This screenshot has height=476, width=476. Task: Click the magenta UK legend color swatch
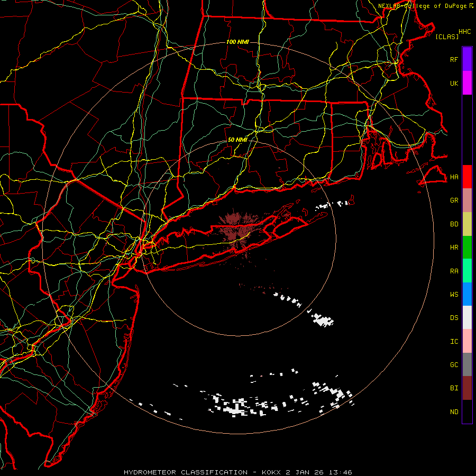click(x=467, y=83)
